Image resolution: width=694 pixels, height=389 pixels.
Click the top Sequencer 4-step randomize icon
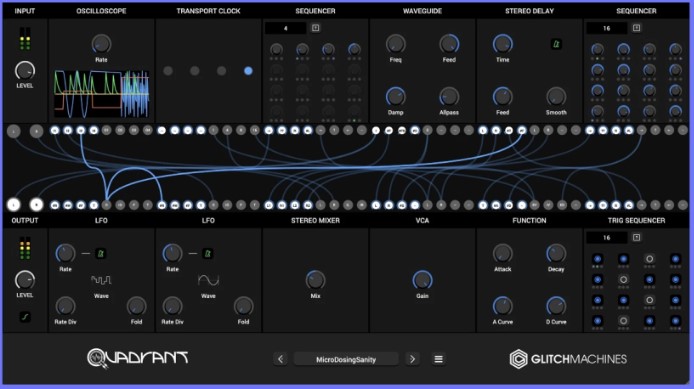(316, 28)
